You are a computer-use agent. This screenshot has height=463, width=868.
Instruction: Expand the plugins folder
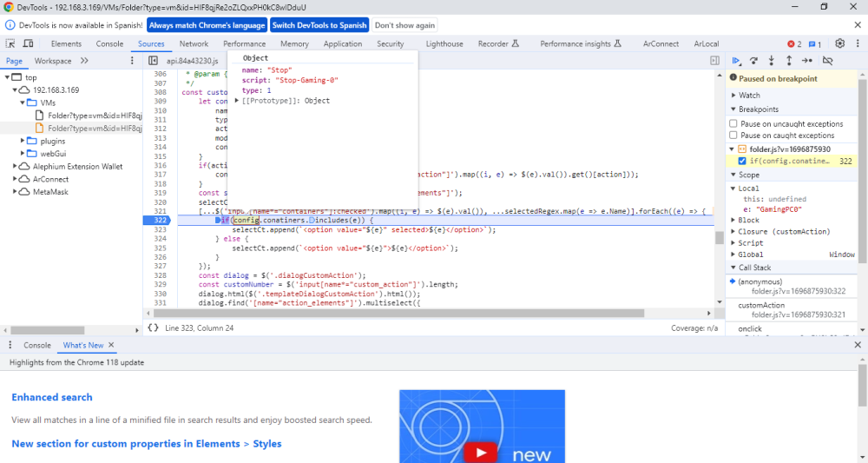[23, 141]
